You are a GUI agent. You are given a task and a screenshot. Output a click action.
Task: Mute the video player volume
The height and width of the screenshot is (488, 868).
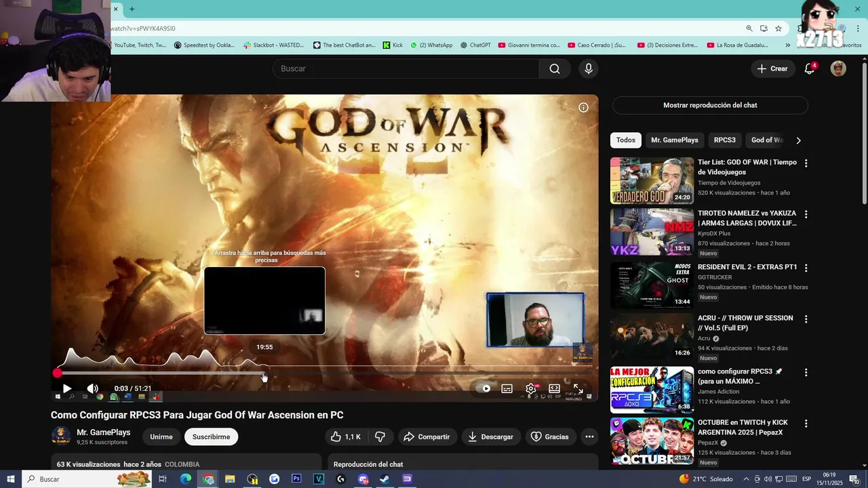93,388
